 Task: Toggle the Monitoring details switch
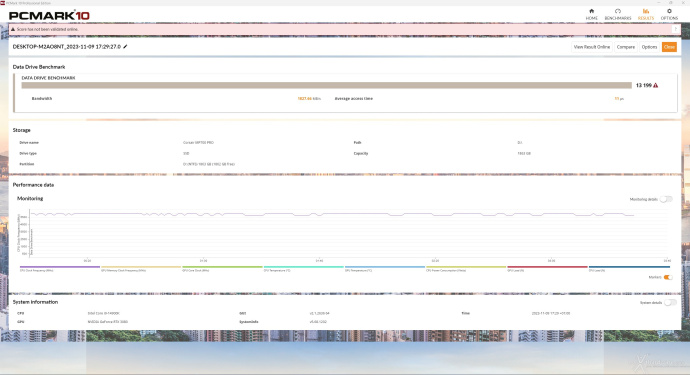(666, 199)
